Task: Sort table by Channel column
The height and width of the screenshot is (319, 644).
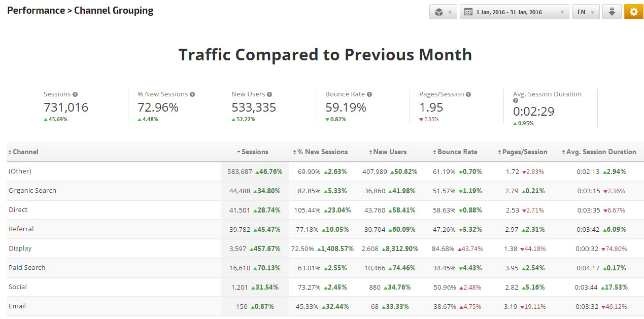Action: click(x=25, y=152)
